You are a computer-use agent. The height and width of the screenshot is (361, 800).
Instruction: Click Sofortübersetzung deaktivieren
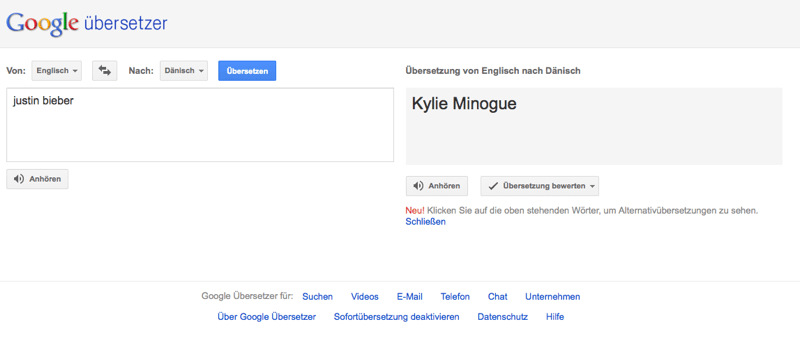(396, 317)
